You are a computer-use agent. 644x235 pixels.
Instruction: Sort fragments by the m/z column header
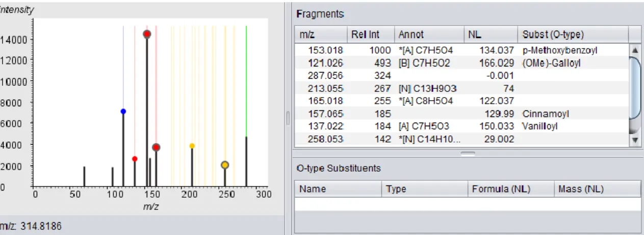click(320, 35)
